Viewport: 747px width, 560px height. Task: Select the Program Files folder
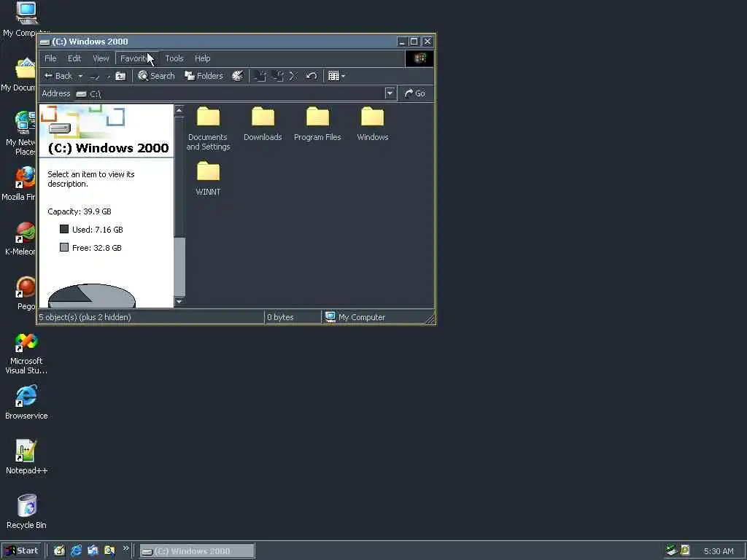318,124
